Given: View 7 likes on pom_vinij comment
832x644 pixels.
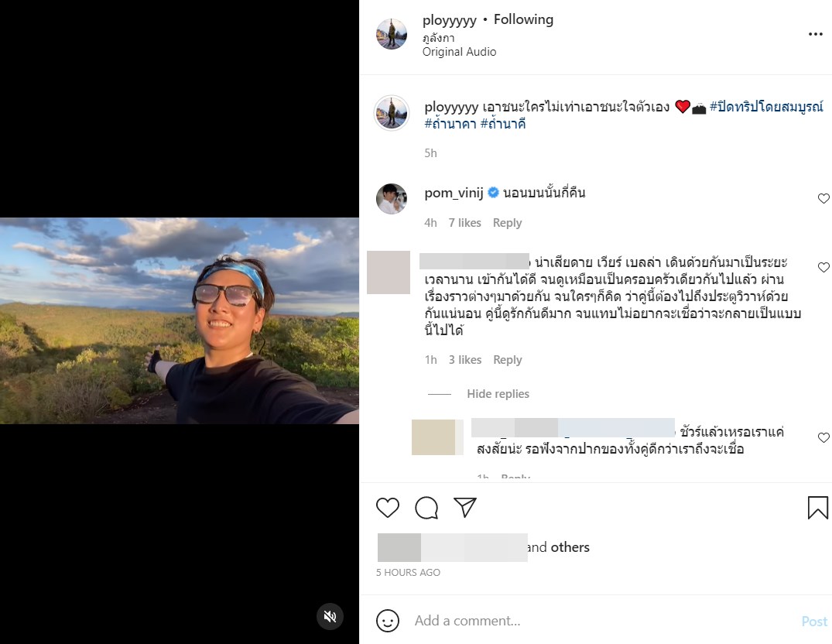Looking at the screenshot, I should [464, 223].
